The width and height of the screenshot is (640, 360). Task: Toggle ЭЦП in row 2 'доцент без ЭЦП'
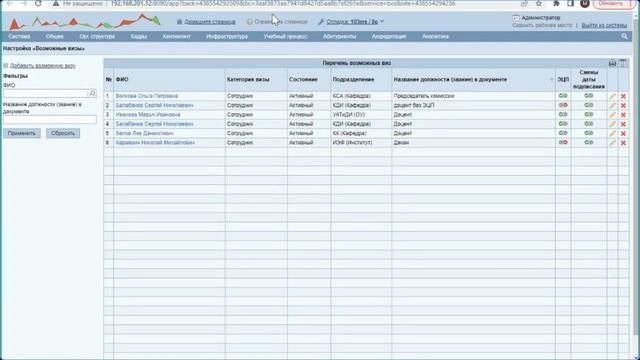coord(563,105)
